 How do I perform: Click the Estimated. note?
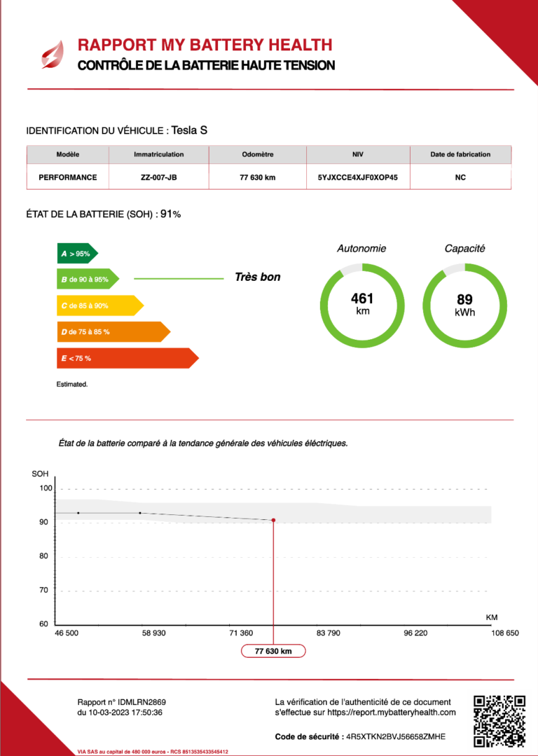[x=72, y=385]
